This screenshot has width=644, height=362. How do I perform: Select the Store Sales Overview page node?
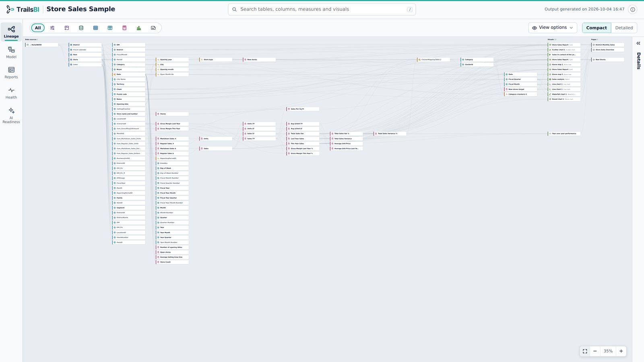607,50
